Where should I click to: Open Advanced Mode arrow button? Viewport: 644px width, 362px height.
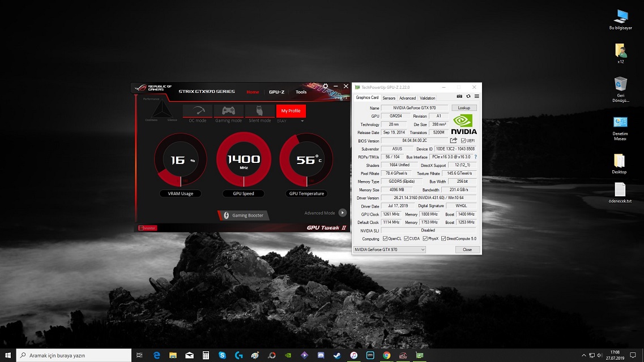[x=342, y=213]
